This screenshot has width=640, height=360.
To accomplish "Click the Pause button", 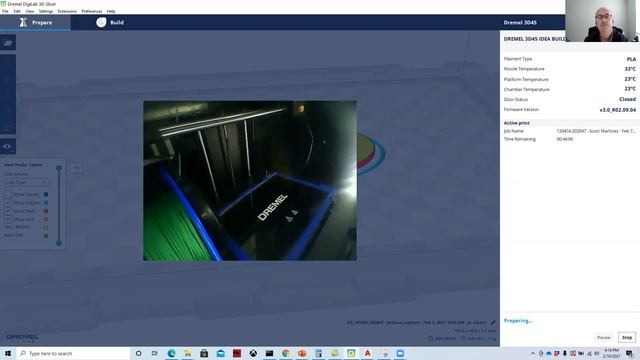I will point(604,338).
